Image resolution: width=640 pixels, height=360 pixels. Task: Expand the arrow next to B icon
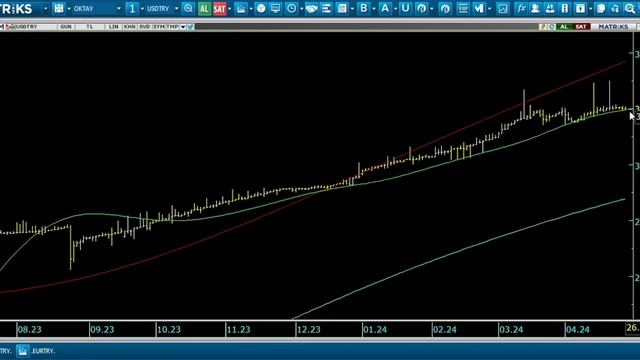pos(373,9)
